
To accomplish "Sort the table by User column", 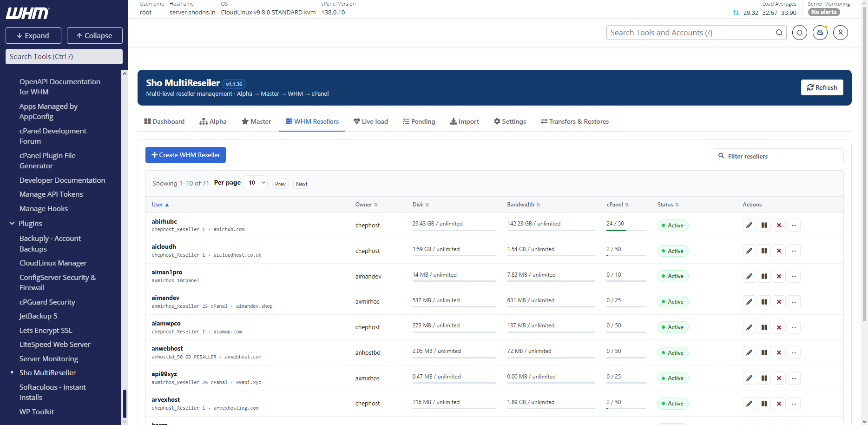I will (160, 205).
